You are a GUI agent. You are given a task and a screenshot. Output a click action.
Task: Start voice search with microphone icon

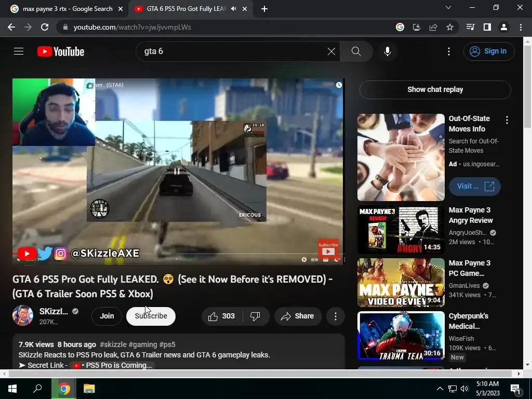pos(388,51)
